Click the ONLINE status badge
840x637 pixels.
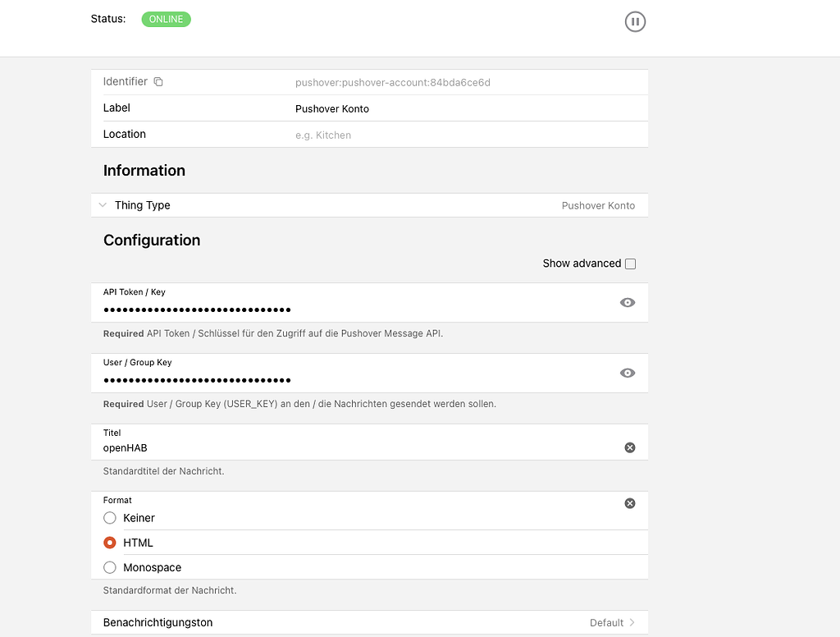click(166, 19)
